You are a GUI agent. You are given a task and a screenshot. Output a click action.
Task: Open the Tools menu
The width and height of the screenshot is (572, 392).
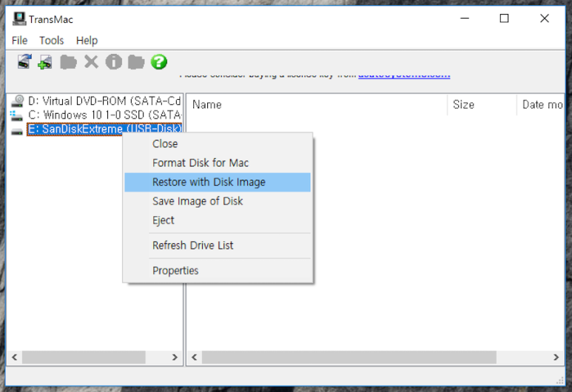pos(52,41)
